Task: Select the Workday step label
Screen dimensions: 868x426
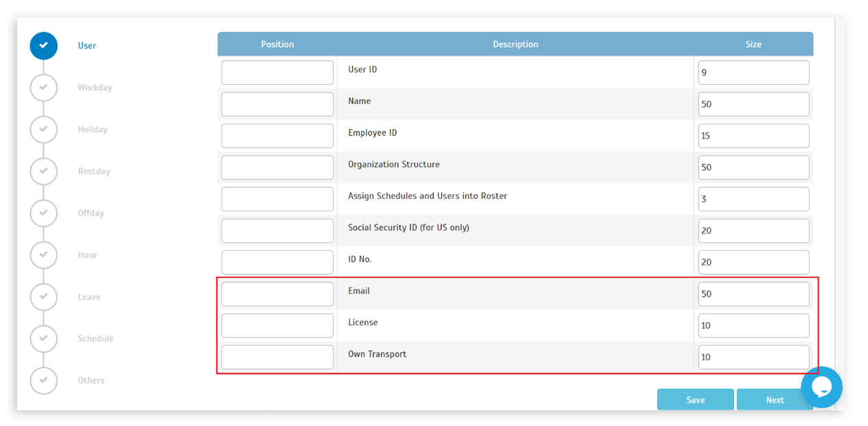Action: click(x=94, y=88)
